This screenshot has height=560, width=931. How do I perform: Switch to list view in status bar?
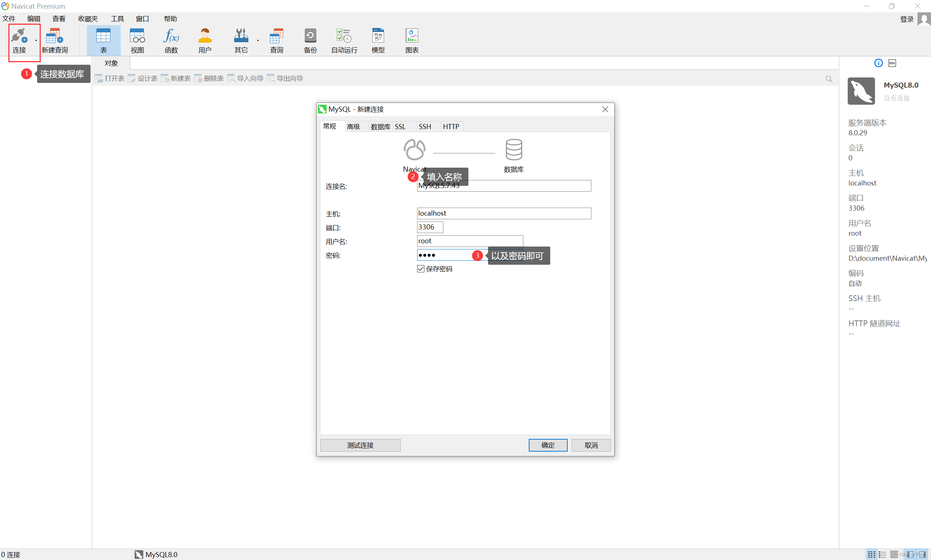882,554
